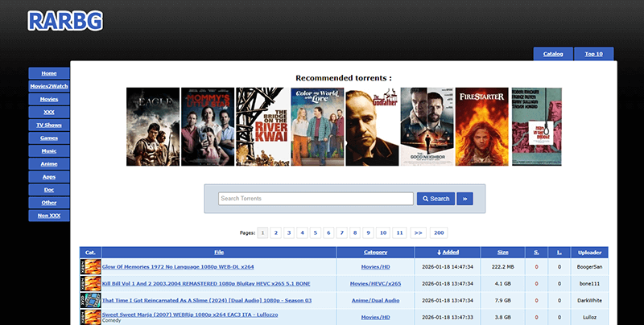Image resolution: width=644 pixels, height=325 pixels.
Task: Select TV Shows in sidebar menu
Action: [x=49, y=125]
